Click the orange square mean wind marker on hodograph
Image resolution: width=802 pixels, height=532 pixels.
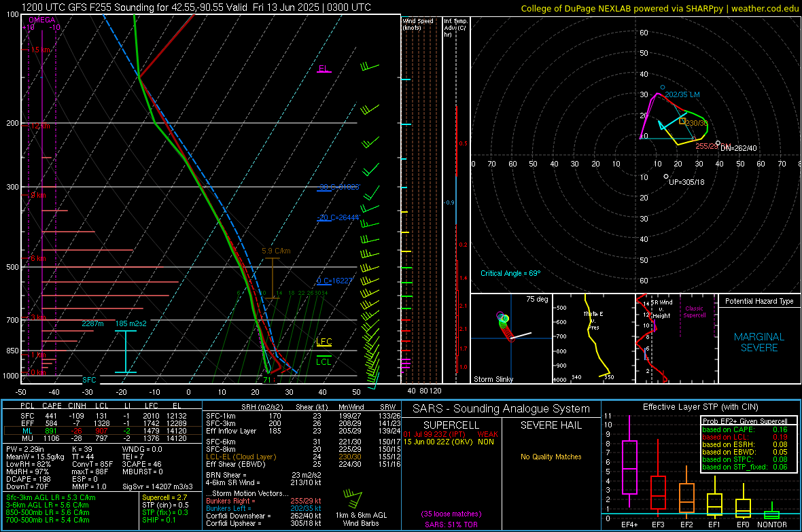(x=682, y=121)
